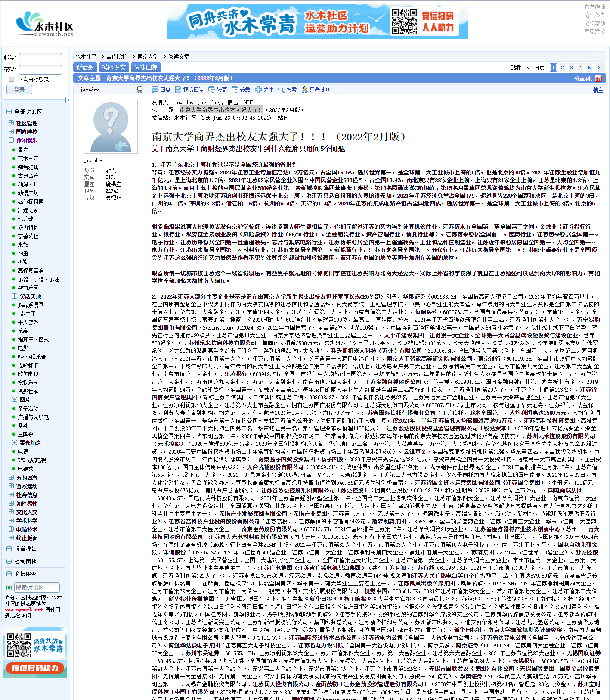The image size is (610, 700).
Task: Click the 模版发文 button
Action: click(114, 67)
